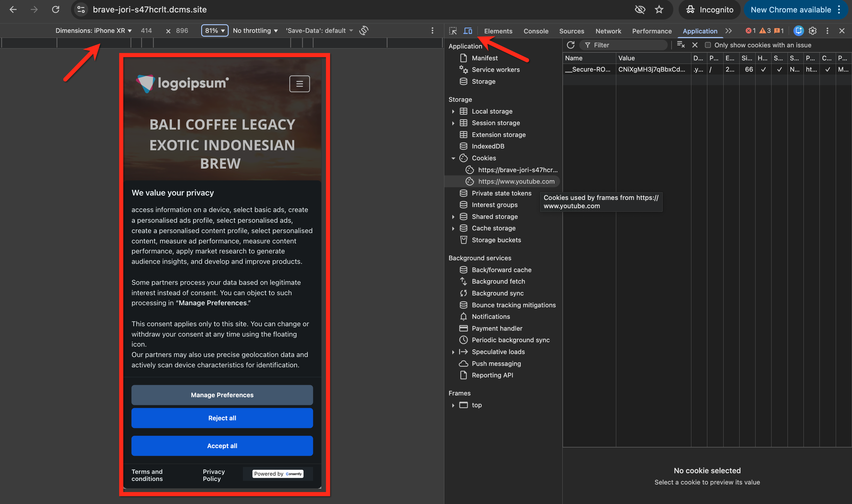Refresh the cookies table
This screenshot has width=852, height=504.
pyautogui.click(x=570, y=45)
